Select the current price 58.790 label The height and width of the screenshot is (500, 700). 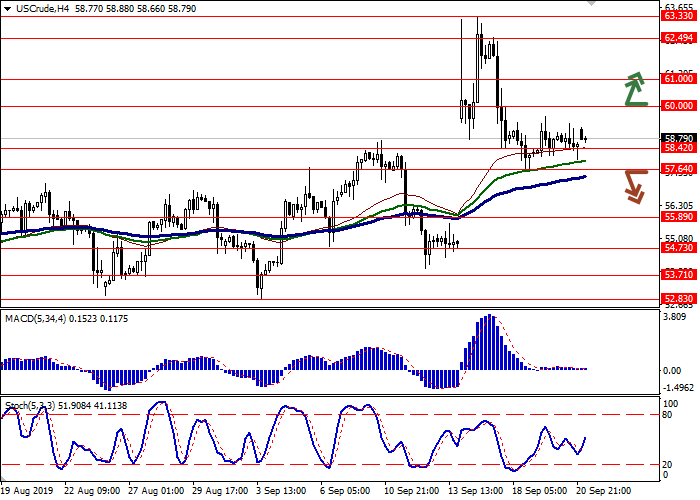[x=678, y=138]
